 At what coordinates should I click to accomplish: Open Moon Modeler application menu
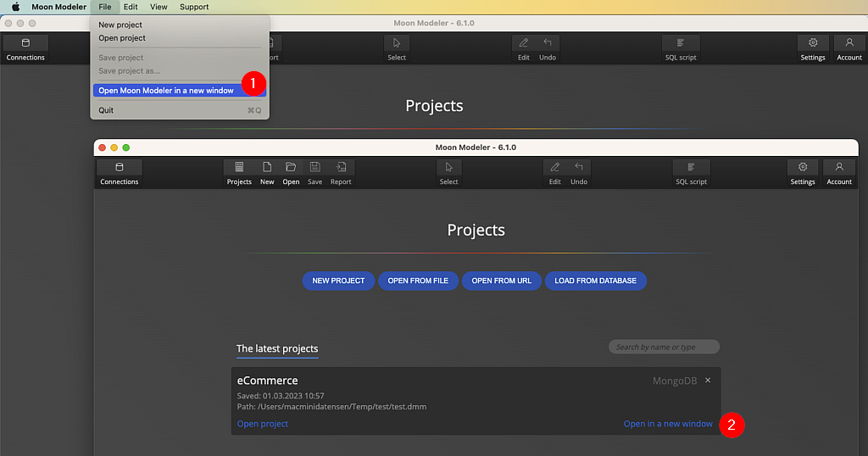[x=58, y=7]
